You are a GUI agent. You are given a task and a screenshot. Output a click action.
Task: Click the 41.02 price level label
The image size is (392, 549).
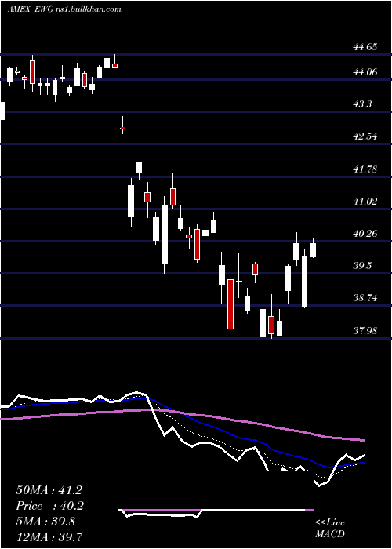[x=365, y=202]
